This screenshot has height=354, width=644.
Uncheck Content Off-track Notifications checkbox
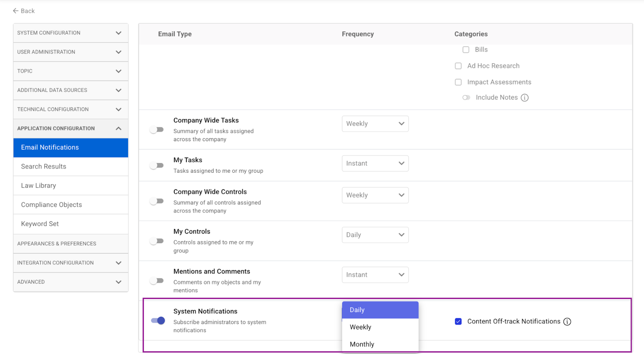[458, 321]
